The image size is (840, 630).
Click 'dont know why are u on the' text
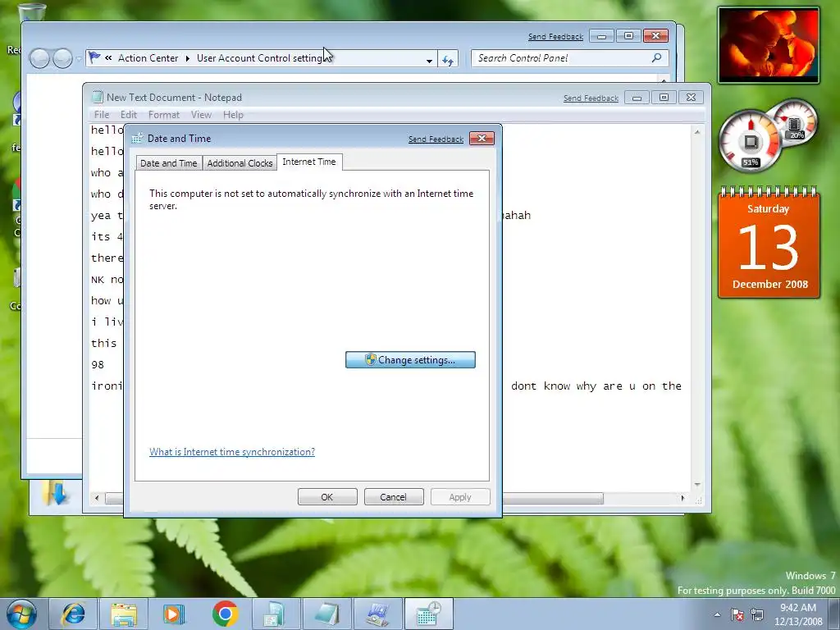[596, 386]
